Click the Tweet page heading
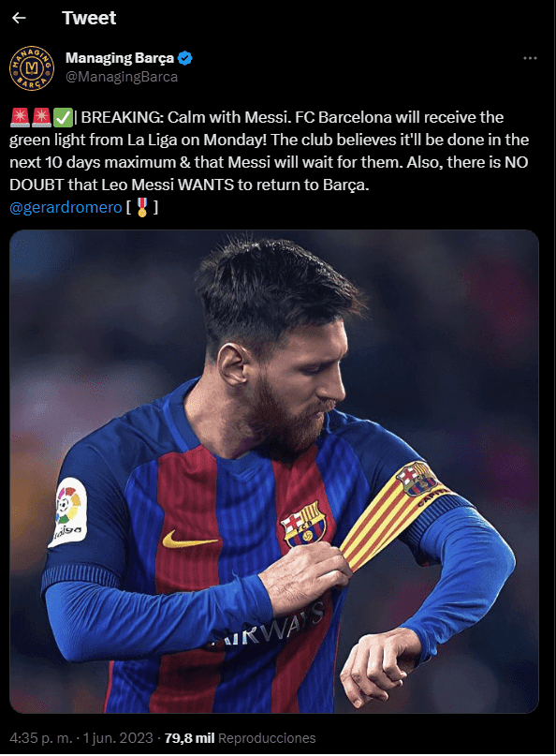This screenshot has width=556, height=756. (x=89, y=18)
